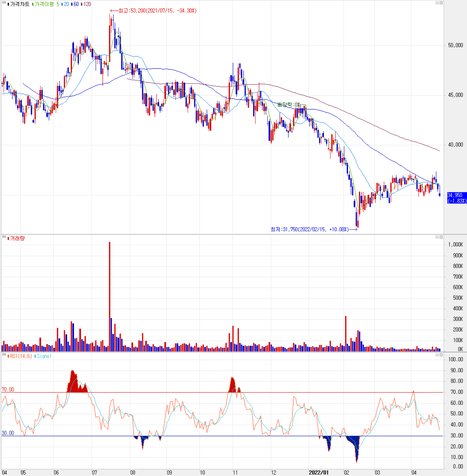Click the 40,000 price axis label
This screenshot has width=467, height=476.
(x=455, y=145)
